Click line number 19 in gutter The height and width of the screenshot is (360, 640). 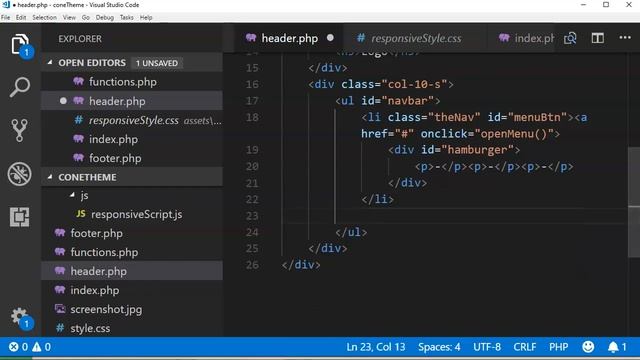pyautogui.click(x=252, y=150)
